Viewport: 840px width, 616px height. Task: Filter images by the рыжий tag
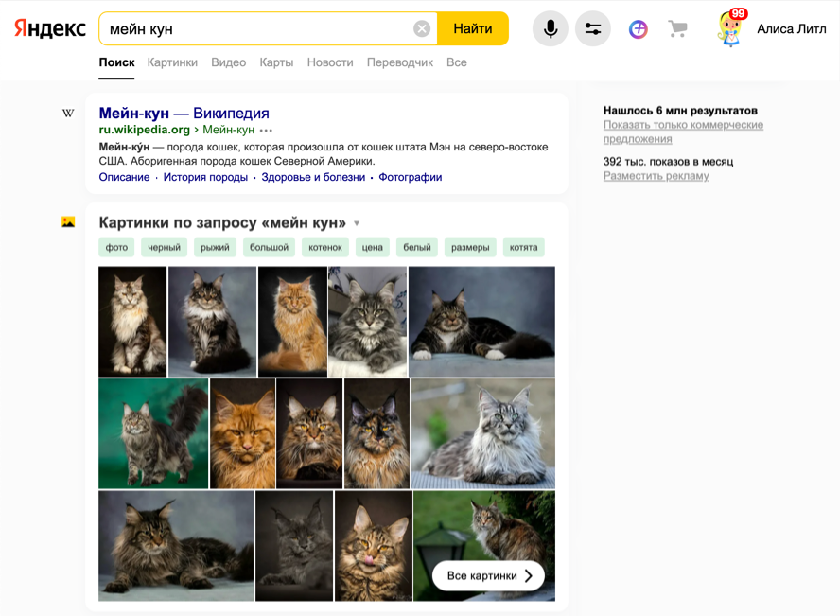pyautogui.click(x=215, y=248)
